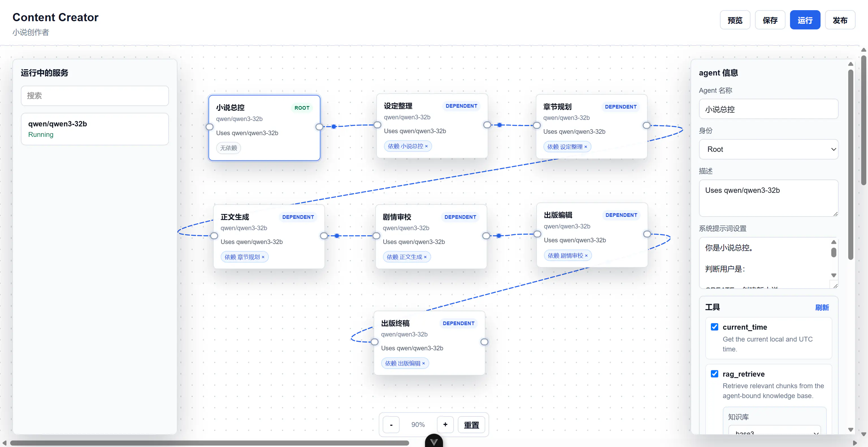
Task: Click output port of 小说总控 node
Action: click(x=319, y=127)
